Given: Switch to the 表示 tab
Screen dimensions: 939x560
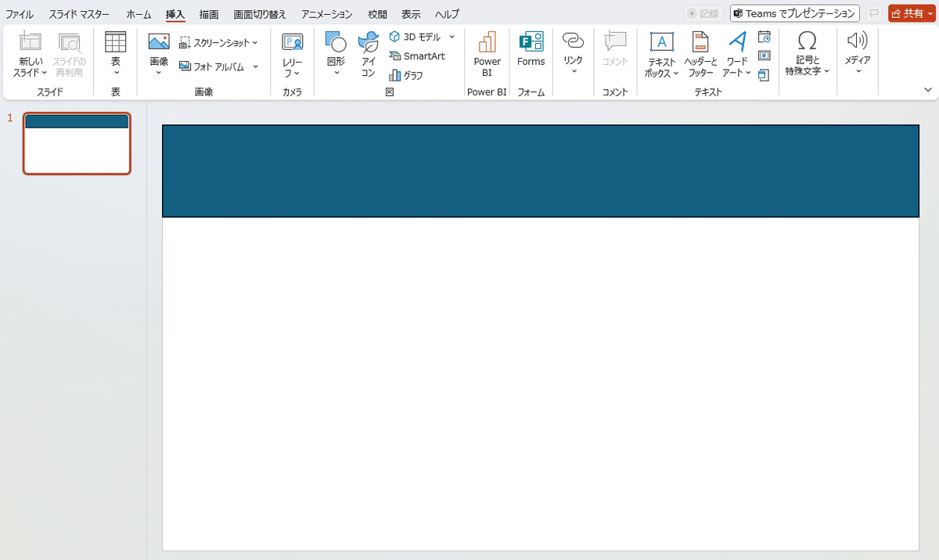Looking at the screenshot, I should click(x=411, y=14).
